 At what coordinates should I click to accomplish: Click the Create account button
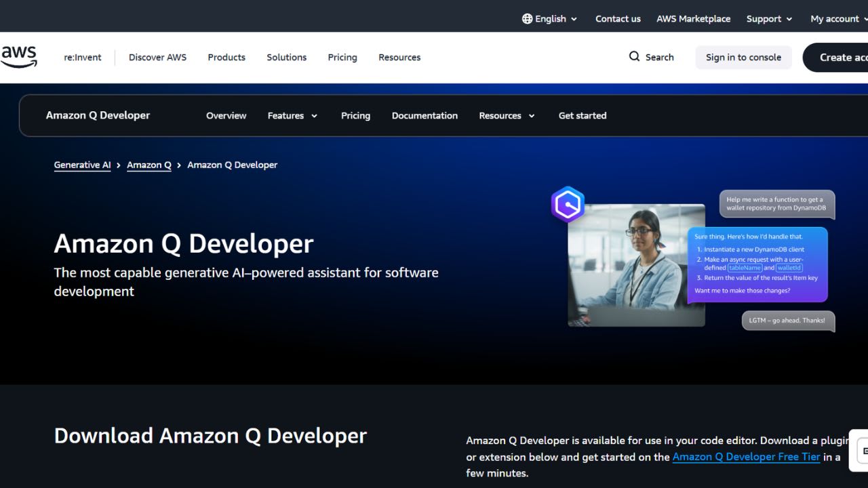click(x=835, y=58)
